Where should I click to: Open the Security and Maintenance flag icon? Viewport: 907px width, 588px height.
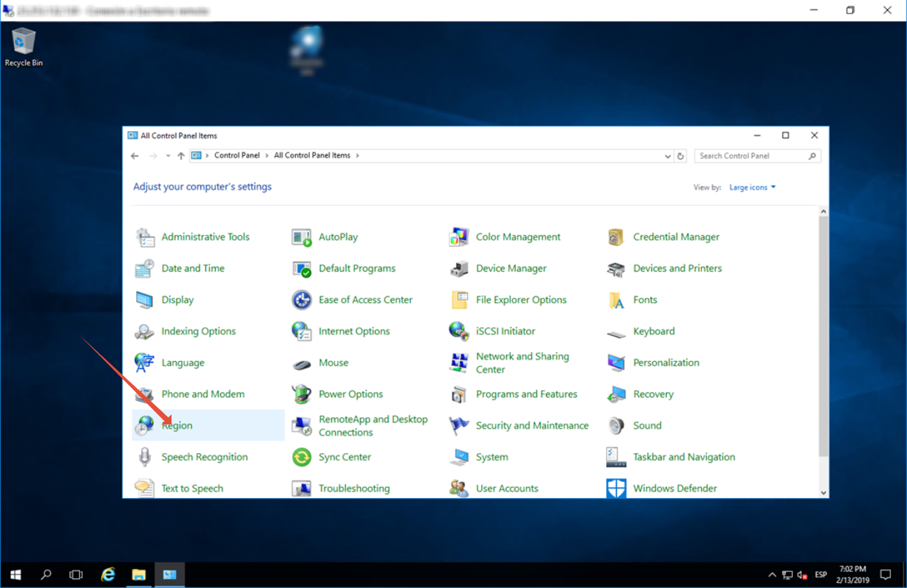coord(459,426)
